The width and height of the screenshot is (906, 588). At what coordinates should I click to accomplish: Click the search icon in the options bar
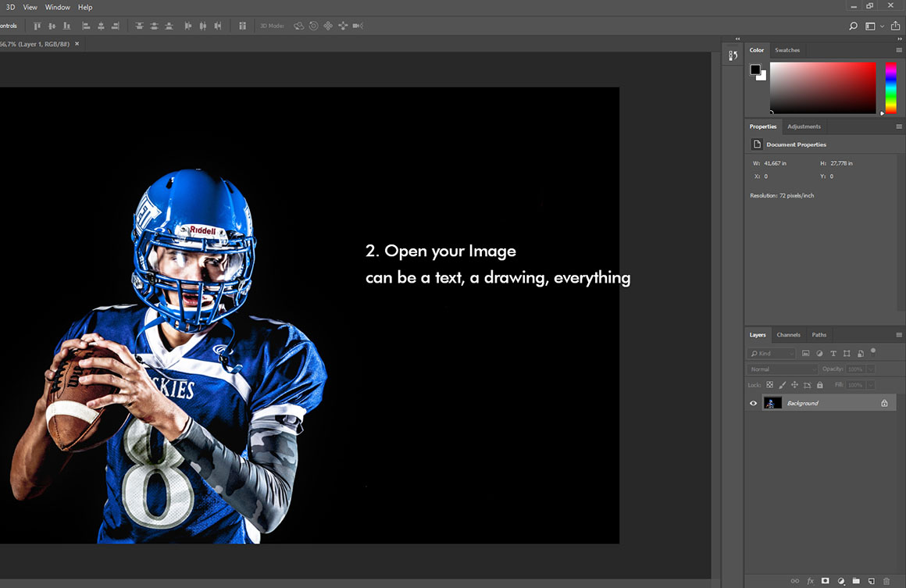[853, 26]
